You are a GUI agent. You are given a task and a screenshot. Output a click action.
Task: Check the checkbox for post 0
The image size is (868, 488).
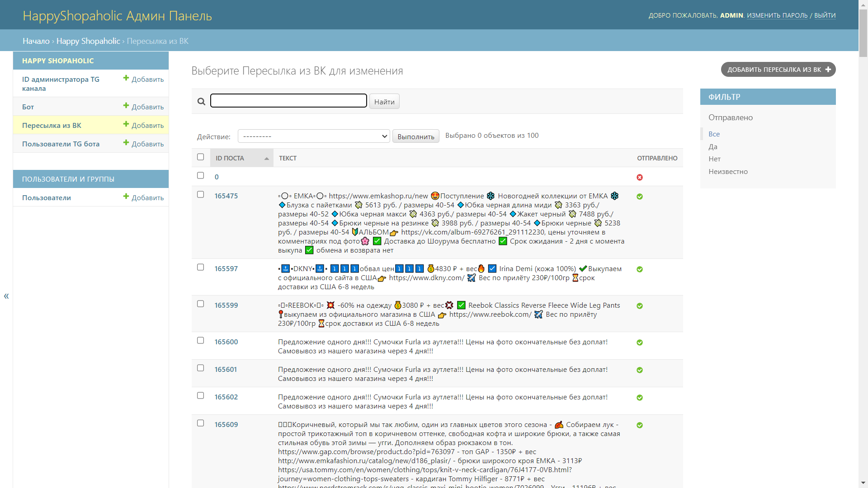[x=201, y=175]
